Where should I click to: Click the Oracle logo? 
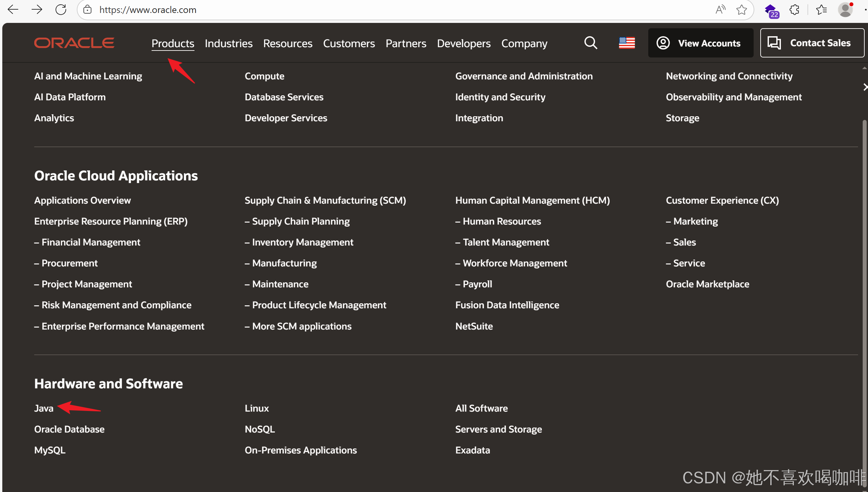[74, 43]
